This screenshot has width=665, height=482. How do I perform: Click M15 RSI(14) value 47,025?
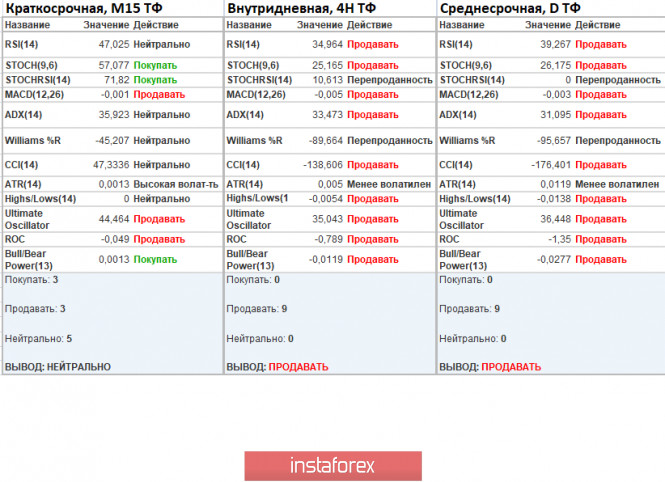(x=114, y=45)
